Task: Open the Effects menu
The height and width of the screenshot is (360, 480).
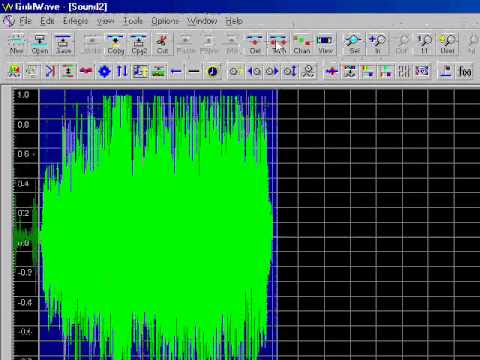Action: point(75,21)
